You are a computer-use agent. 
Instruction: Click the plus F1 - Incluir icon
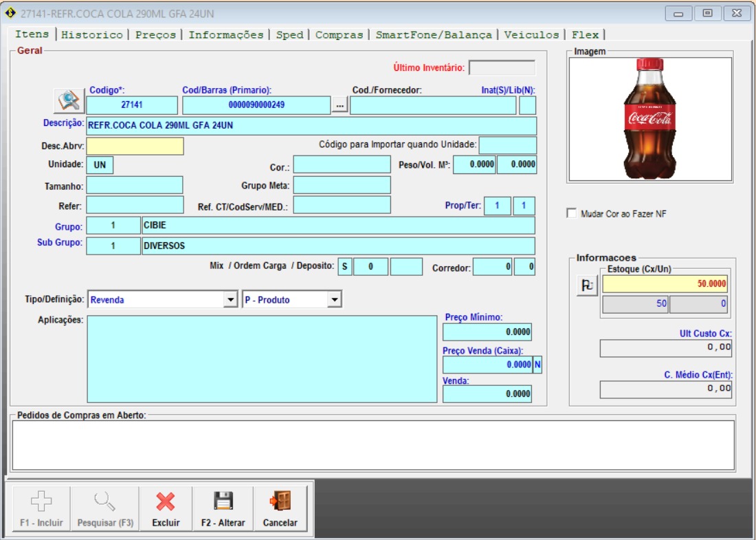(41, 502)
